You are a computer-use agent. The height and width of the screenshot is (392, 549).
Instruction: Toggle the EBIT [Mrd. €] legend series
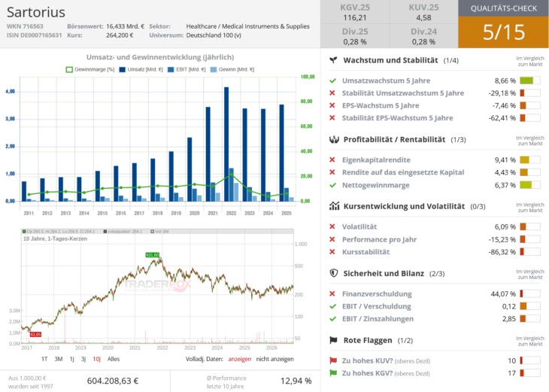(187, 69)
